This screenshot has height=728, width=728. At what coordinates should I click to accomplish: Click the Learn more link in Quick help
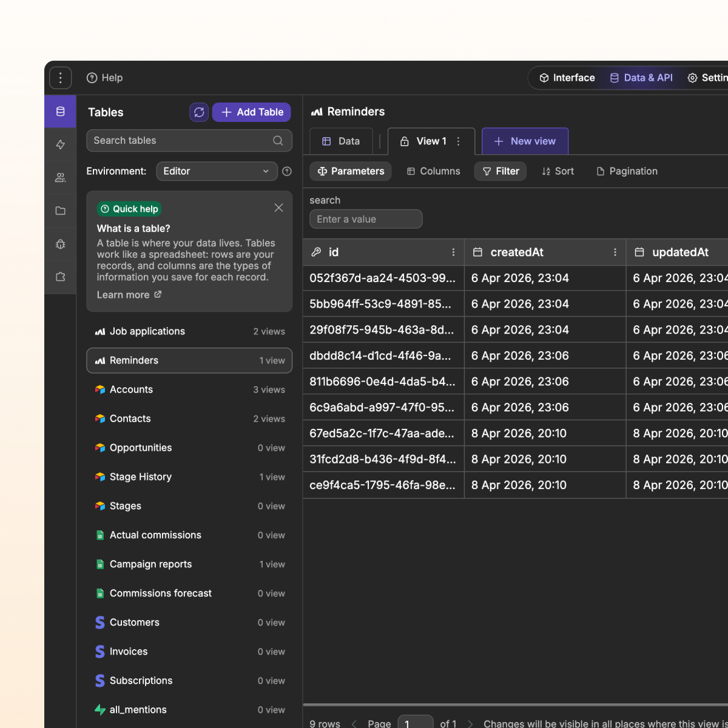pos(124,294)
